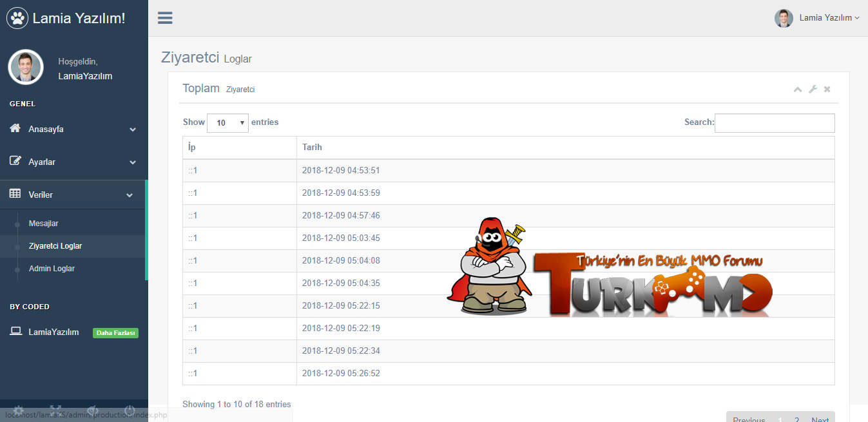
Task: Click the Ziyaretci Loglar page heading
Action: (206, 57)
